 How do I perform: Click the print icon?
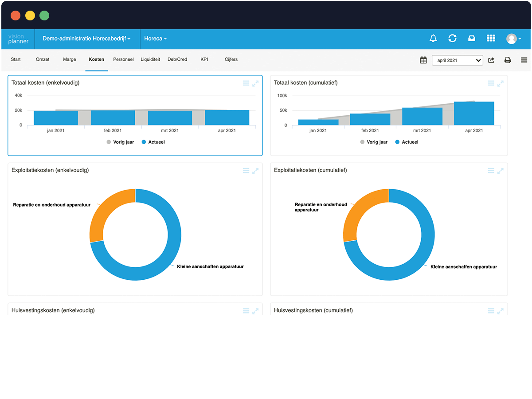click(x=508, y=60)
